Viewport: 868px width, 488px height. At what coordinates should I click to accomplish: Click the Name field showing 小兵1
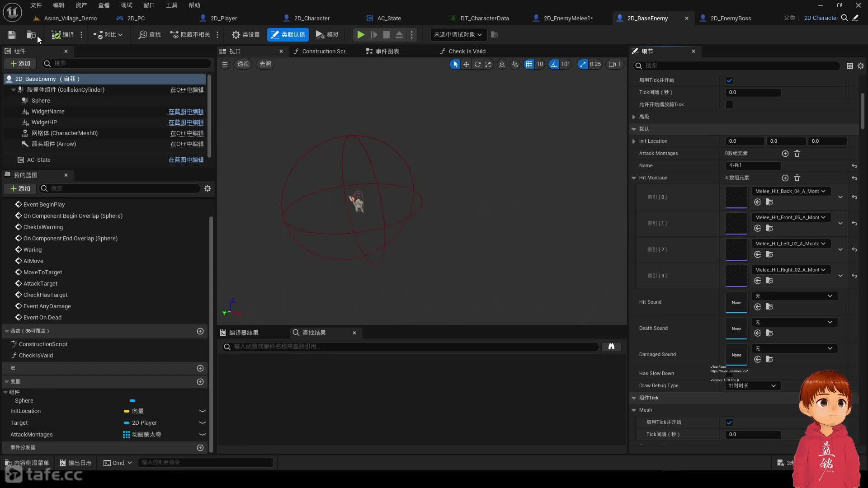pyautogui.click(x=753, y=166)
